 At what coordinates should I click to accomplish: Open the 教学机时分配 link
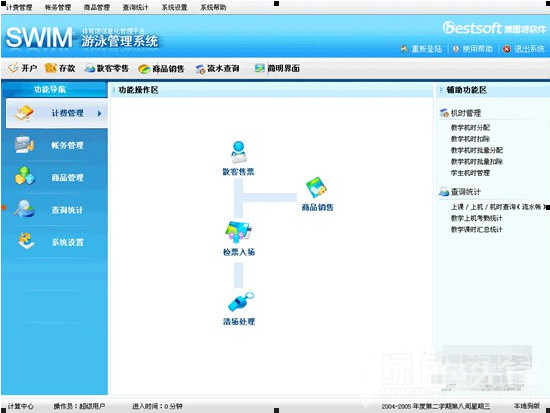coord(470,127)
